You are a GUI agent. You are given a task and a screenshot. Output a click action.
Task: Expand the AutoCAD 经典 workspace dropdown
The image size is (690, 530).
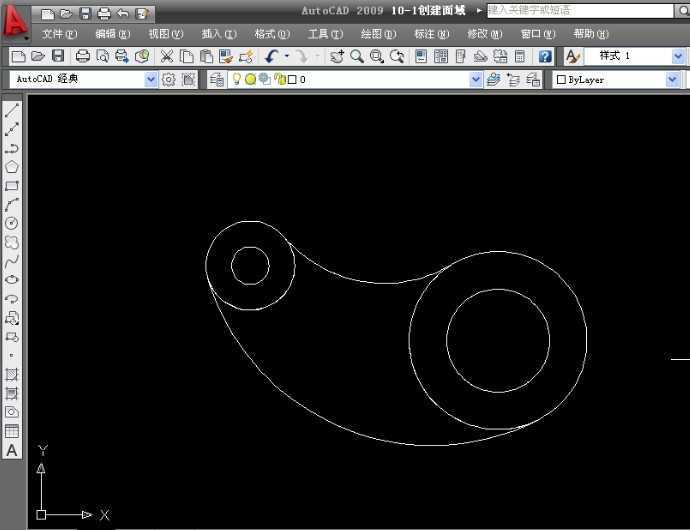coord(151,80)
